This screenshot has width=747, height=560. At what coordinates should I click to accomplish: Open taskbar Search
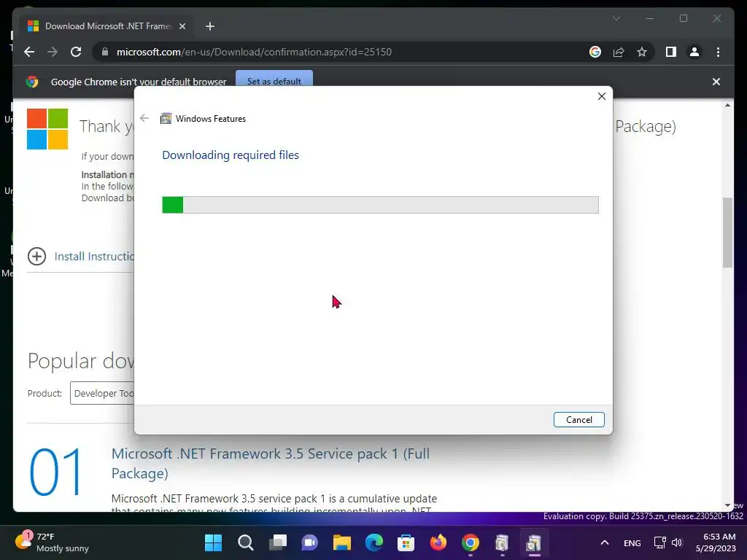click(245, 542)
